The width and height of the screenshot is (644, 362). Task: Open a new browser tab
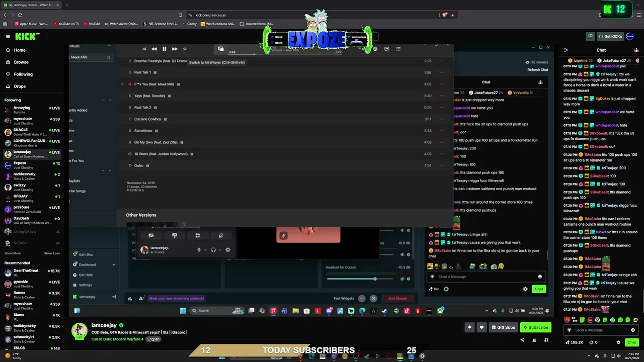click(x=66, y=5)
